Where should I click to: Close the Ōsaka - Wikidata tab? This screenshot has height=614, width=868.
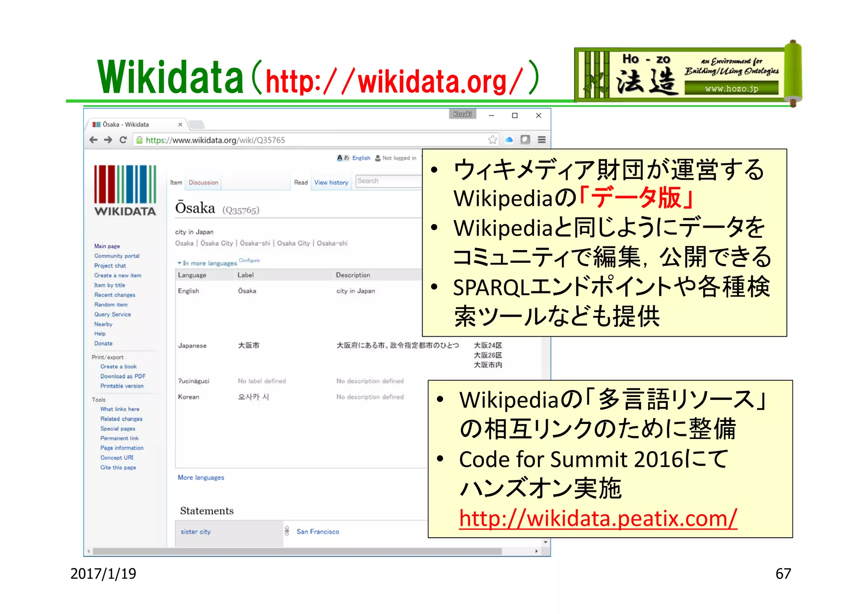click(180, 124)
